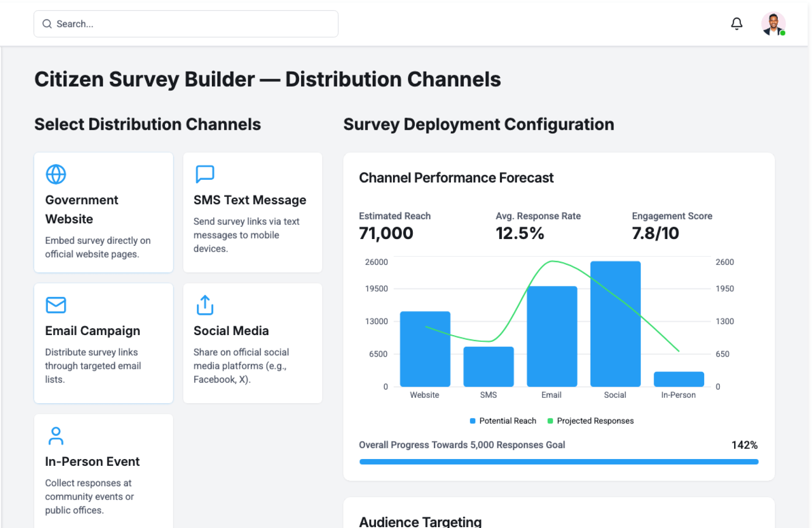The width and height of the screenshot is (812, 528).
Task: Select the Email Campaign channel card
Action: coord(103,343)
